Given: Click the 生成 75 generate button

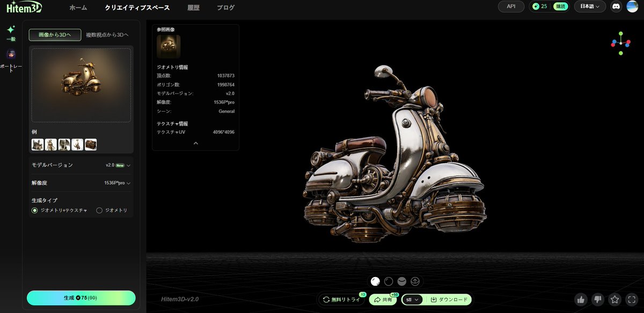Looking at the screenshot, I should [80, 298].
